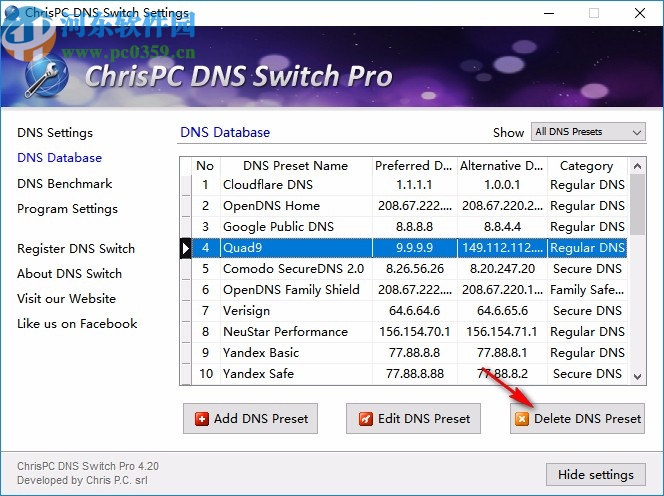Viewport: 664px width, 496px height.
Task: Open Register DNS Switch
Action: [76, 249]
